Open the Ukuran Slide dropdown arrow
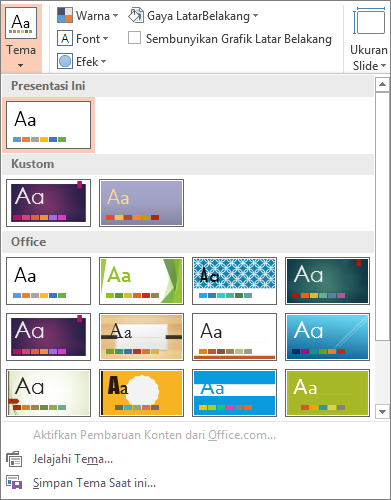 coord(383,66)
